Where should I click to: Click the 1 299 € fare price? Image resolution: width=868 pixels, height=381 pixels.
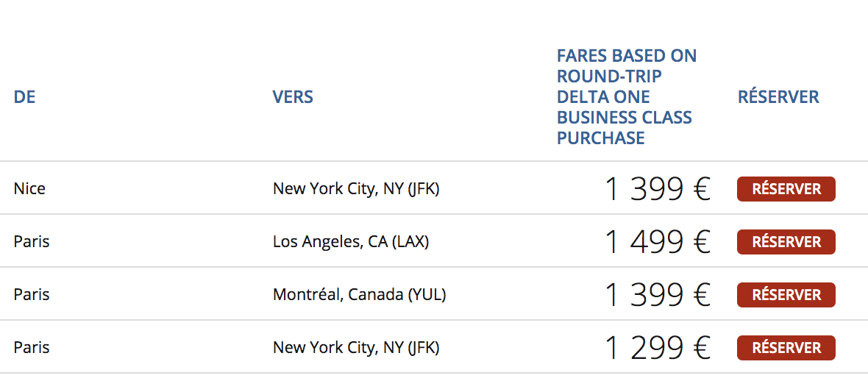pyautogui.click(x=658, y=348)
